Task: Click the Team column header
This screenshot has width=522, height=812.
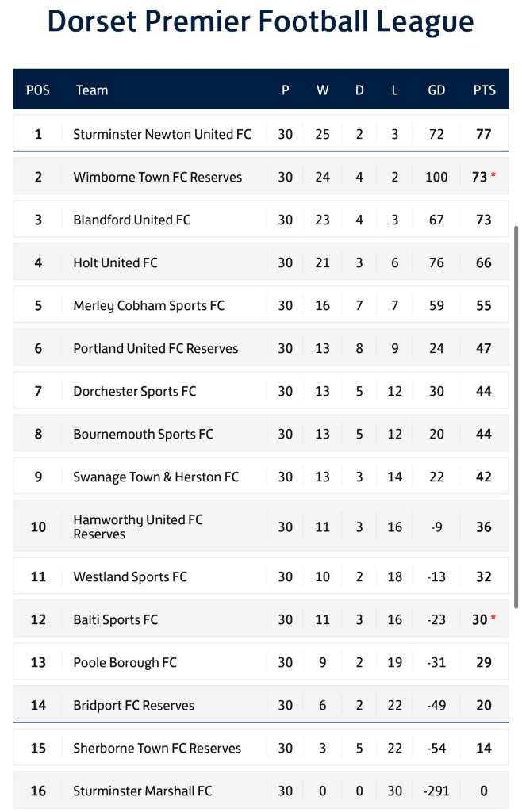Action: 92,90
